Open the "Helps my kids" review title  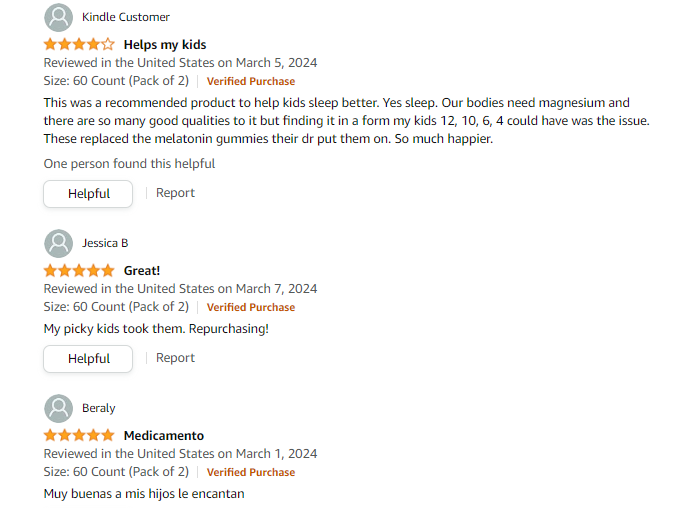coord(165,45)
